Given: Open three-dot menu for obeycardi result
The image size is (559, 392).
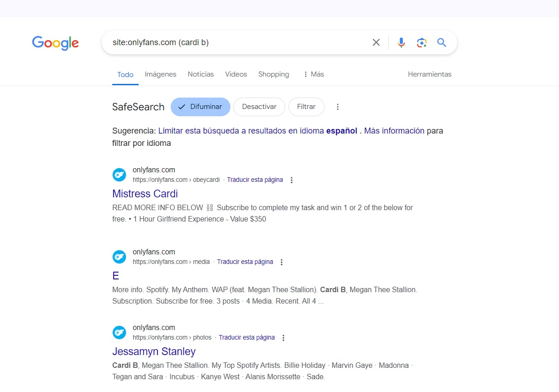Looking at the screenshot, I should (x=292, y=180).
